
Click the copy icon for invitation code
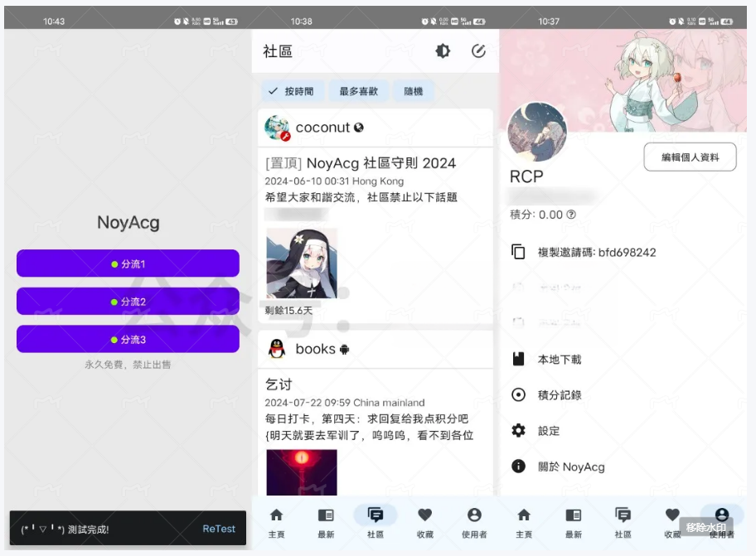click(x=518, y=252)
